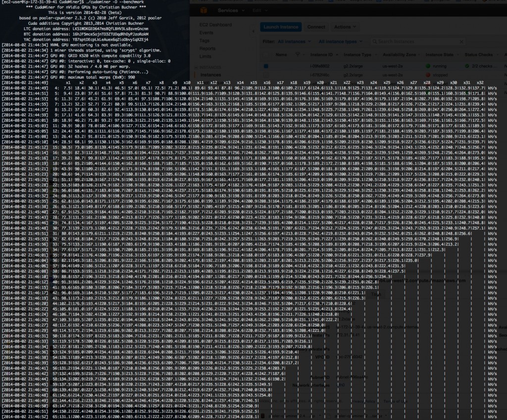
Task: Click the green 2/2 checks icon
Action: point(467,66)
